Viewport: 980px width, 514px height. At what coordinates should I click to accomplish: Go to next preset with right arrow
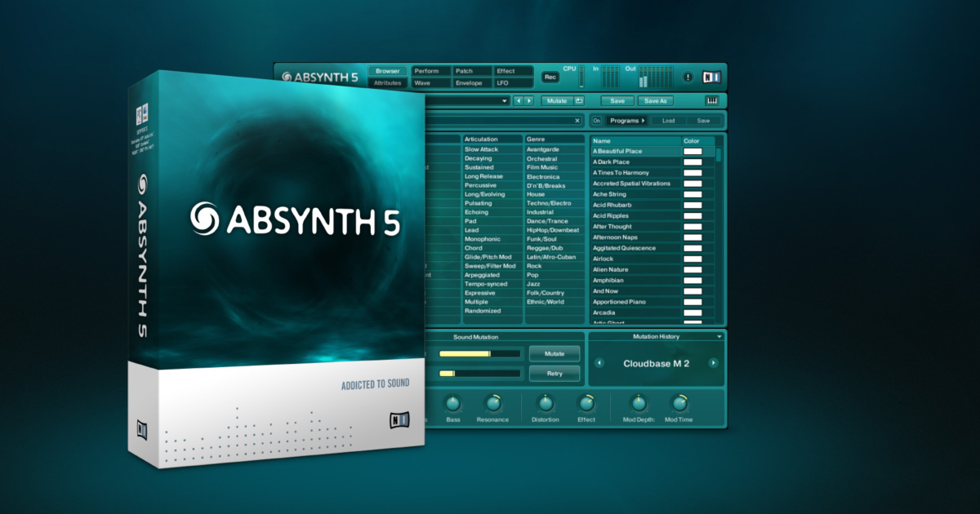528,100
